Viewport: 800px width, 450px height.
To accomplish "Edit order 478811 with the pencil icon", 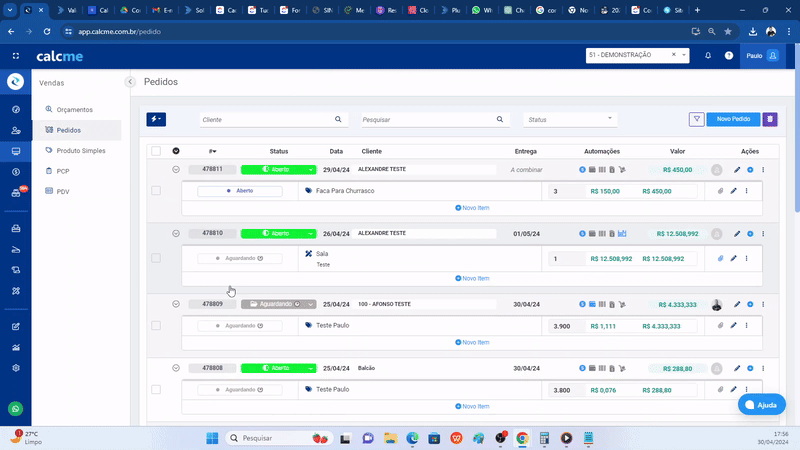I will 736,170.
